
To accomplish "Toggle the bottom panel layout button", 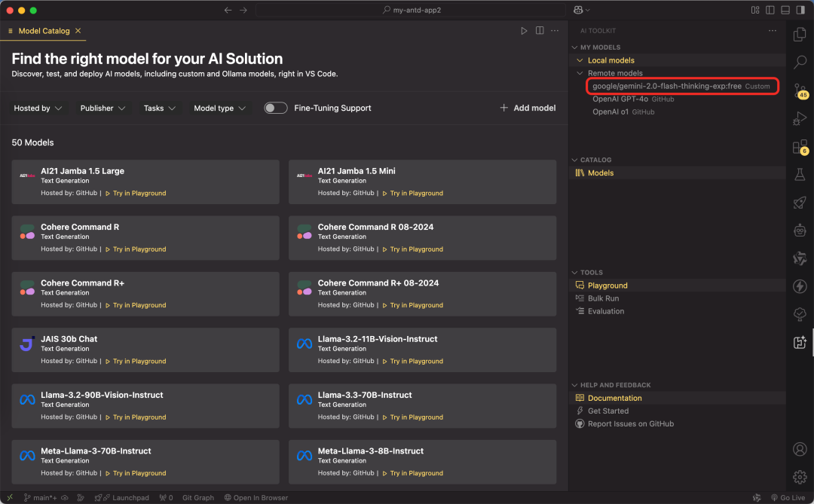I will click(x=785, y=10).
